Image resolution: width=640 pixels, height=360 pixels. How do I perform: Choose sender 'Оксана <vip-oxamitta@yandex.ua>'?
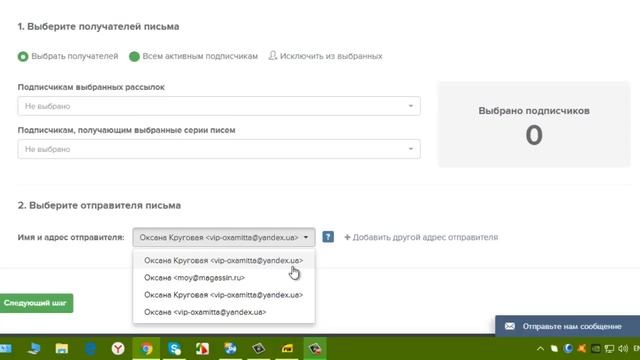pyautogui.click(x=224, y=312)
